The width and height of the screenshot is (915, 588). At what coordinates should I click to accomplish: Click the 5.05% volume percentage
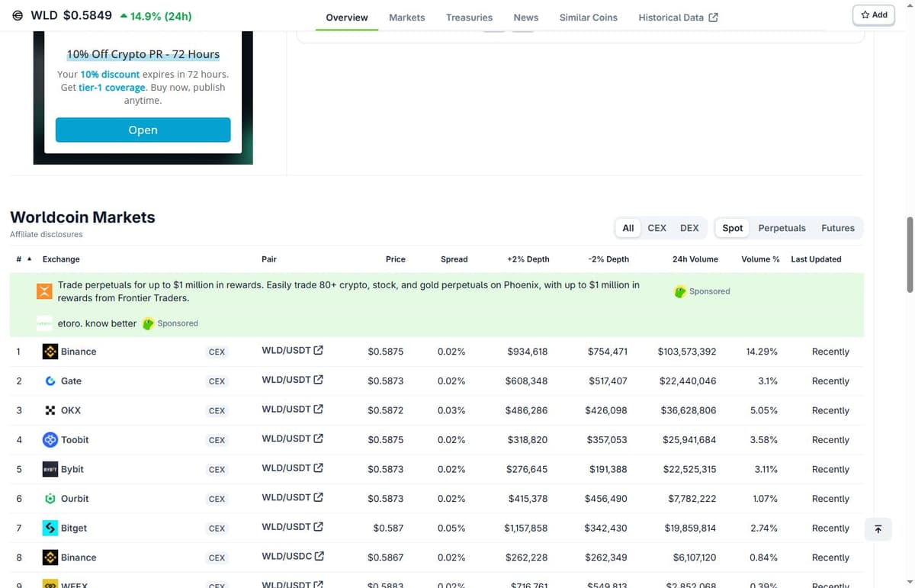(764, 410)
